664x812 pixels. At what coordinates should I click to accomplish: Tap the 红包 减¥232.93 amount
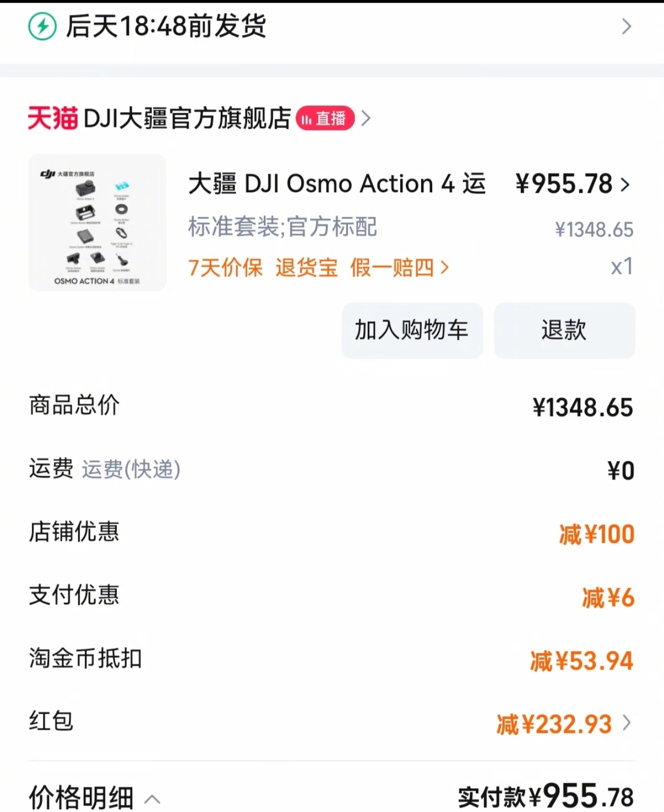pos(554,724)
